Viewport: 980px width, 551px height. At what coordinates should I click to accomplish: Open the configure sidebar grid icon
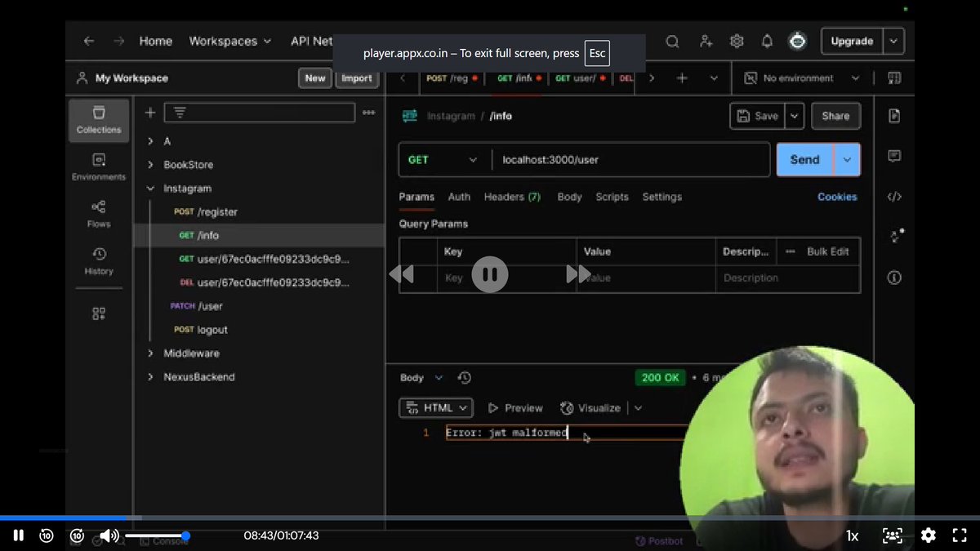click(x=99, y=313)
